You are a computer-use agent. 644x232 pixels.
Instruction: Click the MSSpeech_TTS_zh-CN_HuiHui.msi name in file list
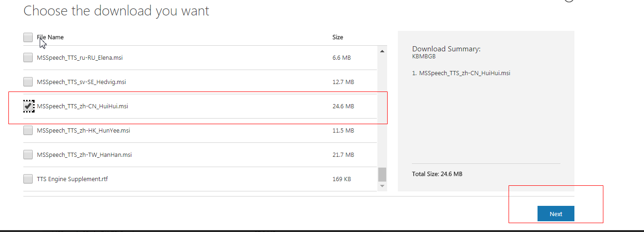coord(82,106)
